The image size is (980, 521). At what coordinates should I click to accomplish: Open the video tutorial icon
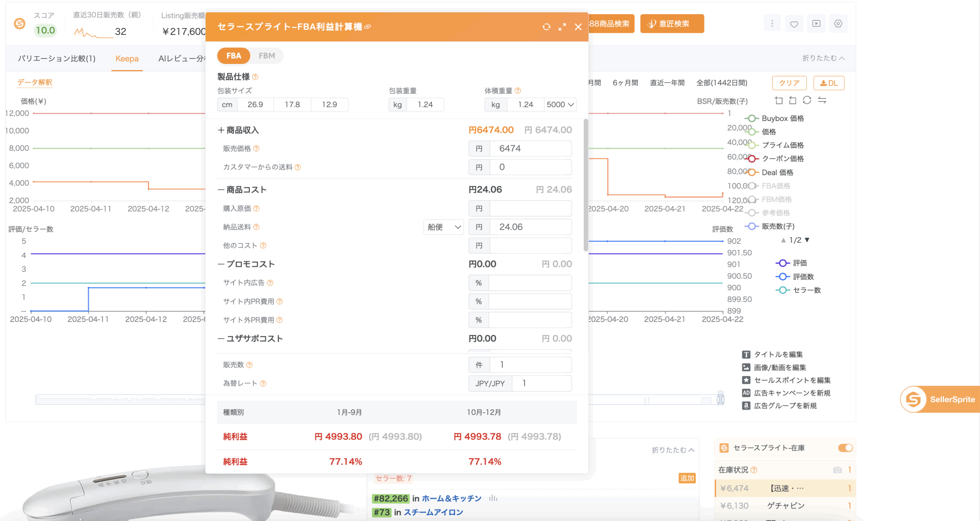tap(816, 24)
